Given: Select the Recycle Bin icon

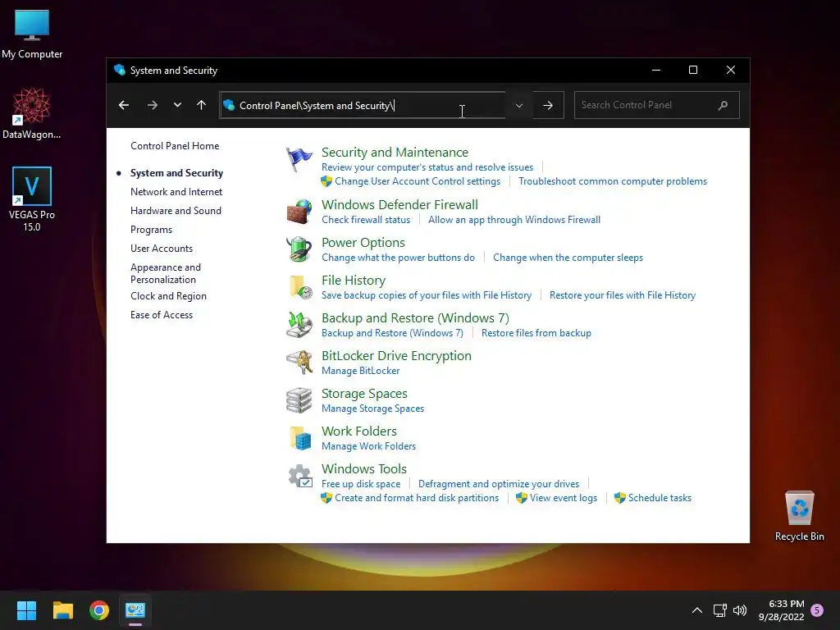Looking at the screenshot, I should 799,516.
